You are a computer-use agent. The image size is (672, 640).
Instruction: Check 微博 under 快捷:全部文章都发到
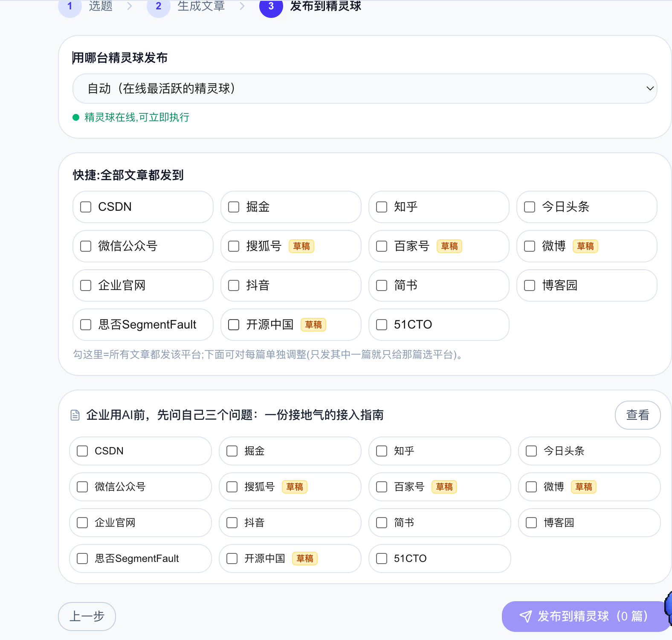point(530,246)
